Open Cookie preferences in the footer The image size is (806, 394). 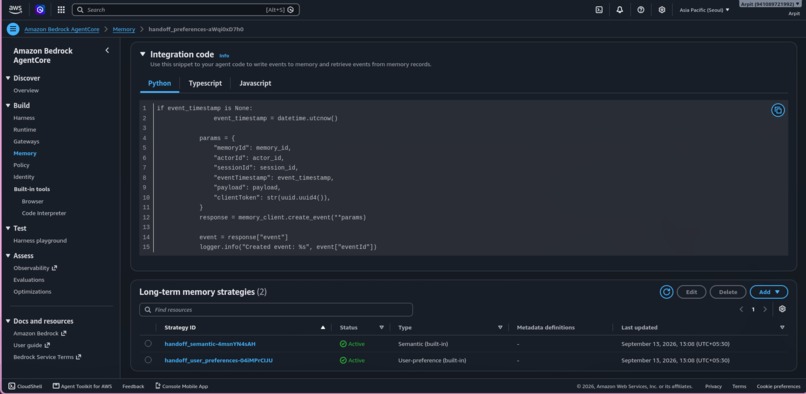coord(778,386)
